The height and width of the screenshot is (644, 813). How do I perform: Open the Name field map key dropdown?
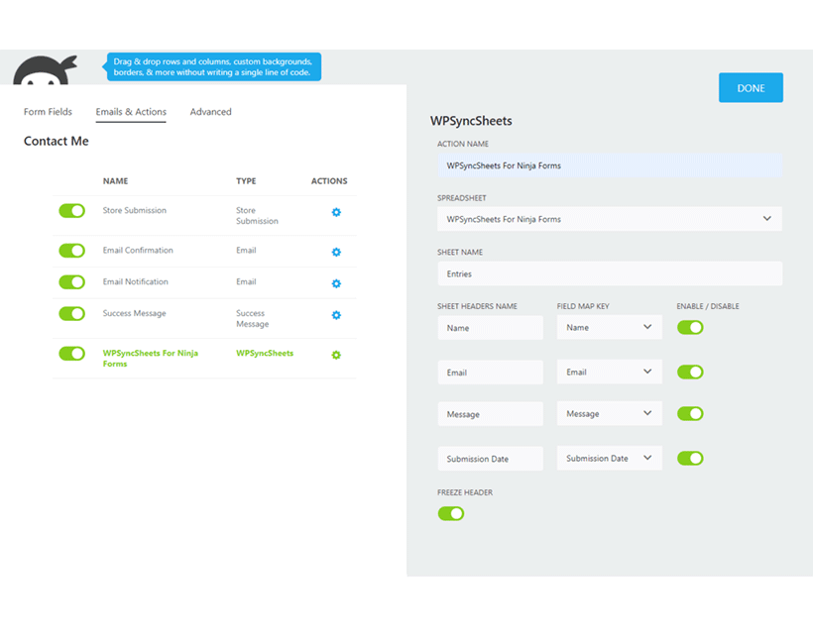[609, 327]
